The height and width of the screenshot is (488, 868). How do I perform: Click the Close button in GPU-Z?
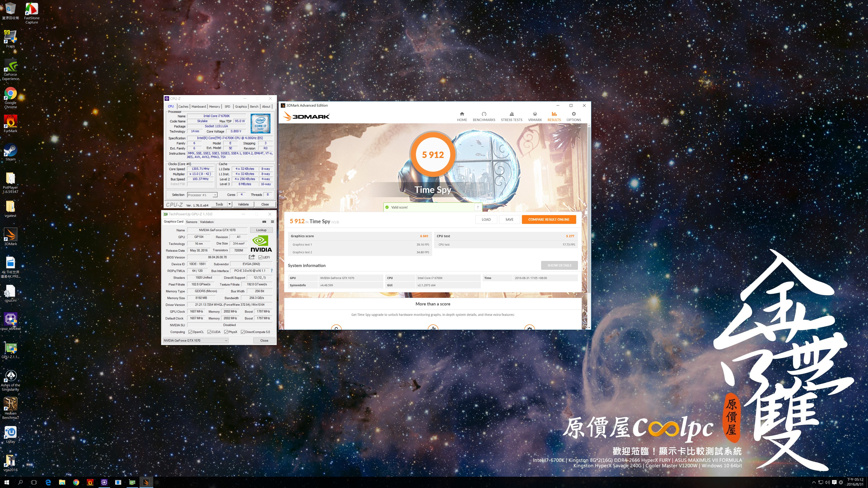264,340
